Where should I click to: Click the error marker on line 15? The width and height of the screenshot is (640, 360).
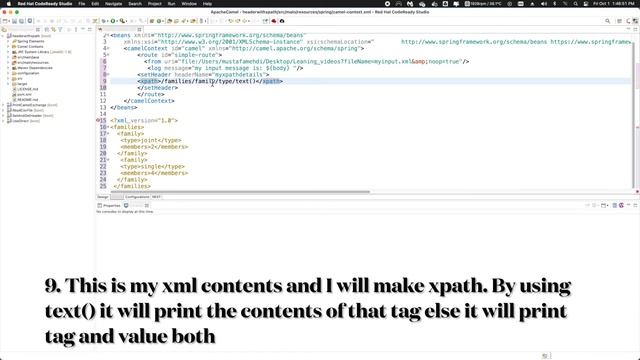coord(98,120)
